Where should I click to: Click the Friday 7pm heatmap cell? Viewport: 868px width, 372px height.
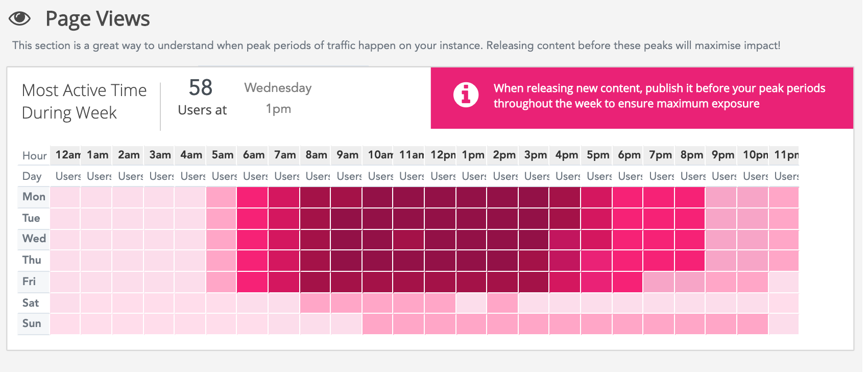[x=659, y=282]
